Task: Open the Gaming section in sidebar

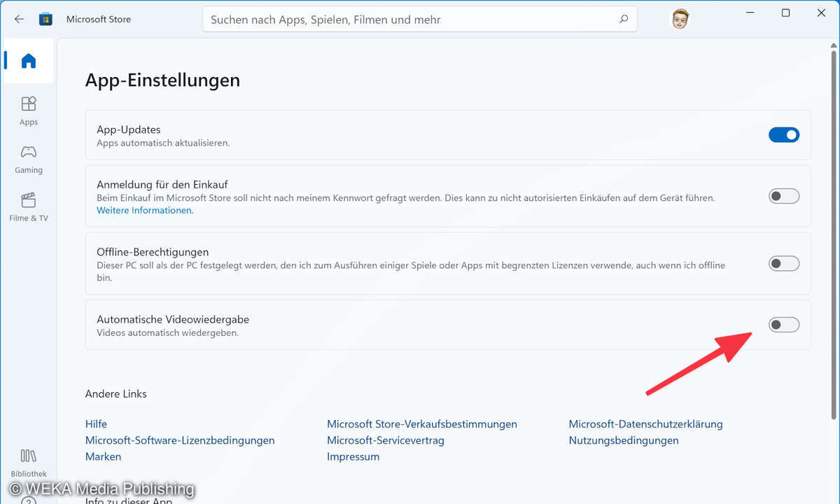Action: [x=29, y=159]
